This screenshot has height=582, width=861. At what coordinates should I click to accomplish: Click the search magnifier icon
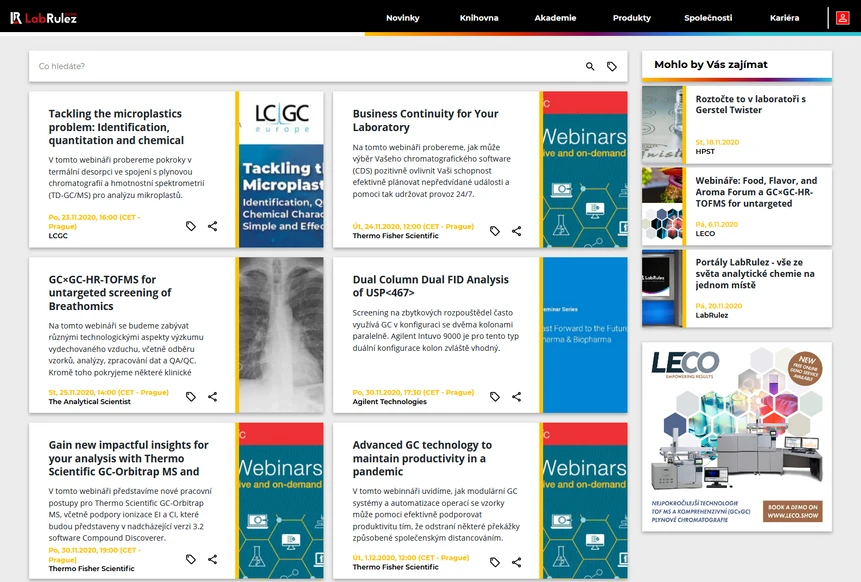click(590, 66)
